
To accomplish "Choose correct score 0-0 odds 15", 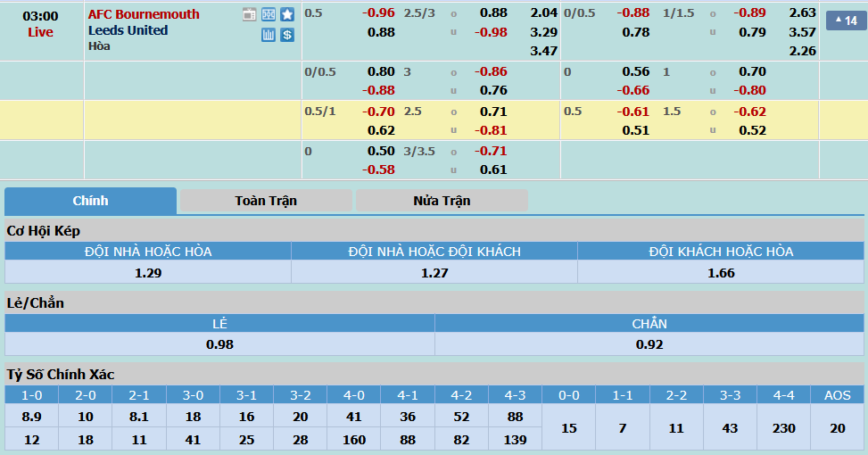I will coord(569,428).
